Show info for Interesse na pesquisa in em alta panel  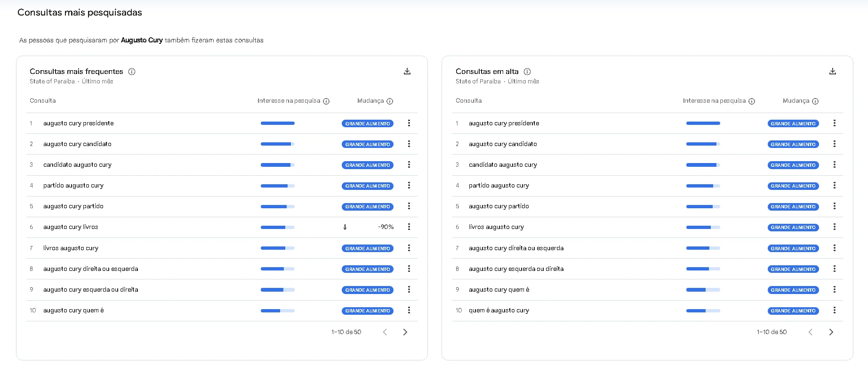(x=752, y=101)
